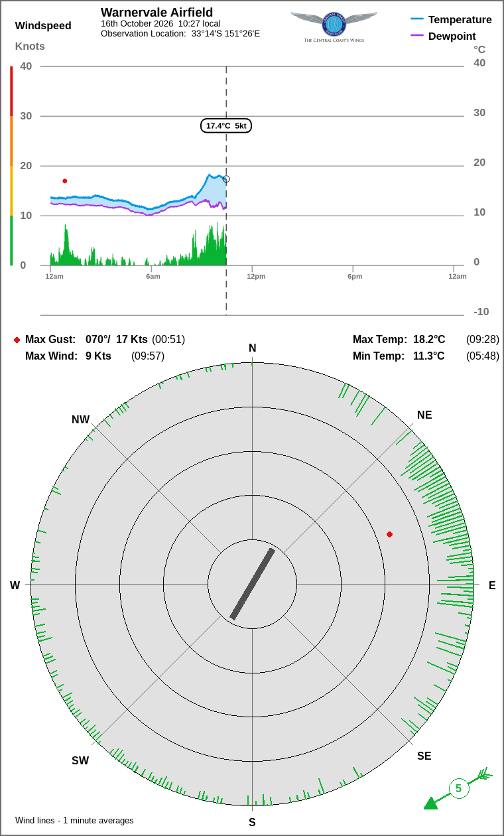Click the Windspeed heading
Viewport: 504px width, 836px height.
click(x=43, y=26)
